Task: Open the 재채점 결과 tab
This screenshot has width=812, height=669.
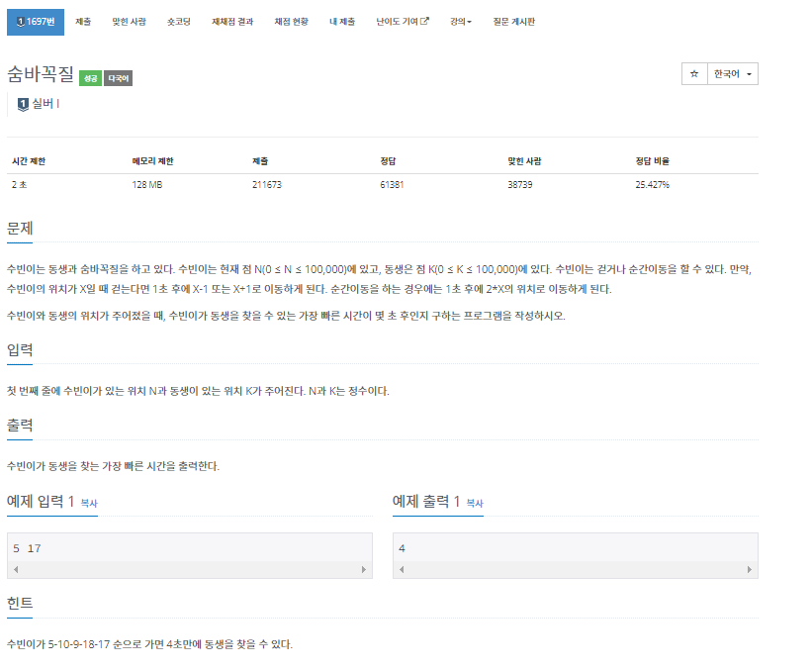Action: point(232,22)
